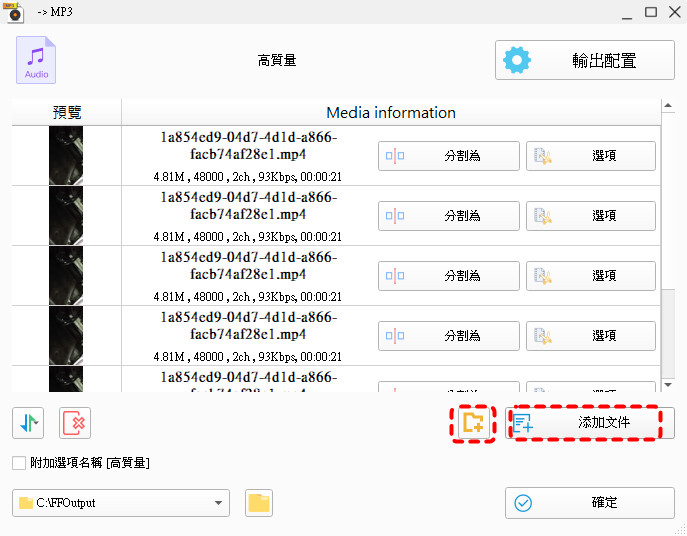The image size is (687, 536).
Task: Click the second row's mp4 filename
Action: tap(248, 206)
